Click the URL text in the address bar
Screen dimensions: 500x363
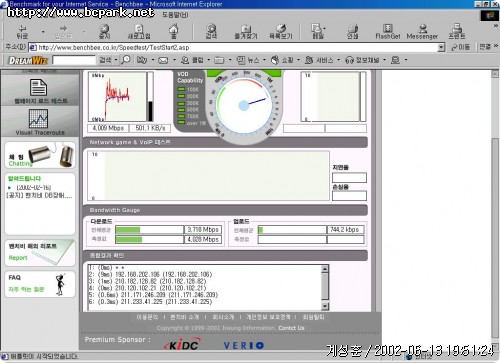click(114, 47)
